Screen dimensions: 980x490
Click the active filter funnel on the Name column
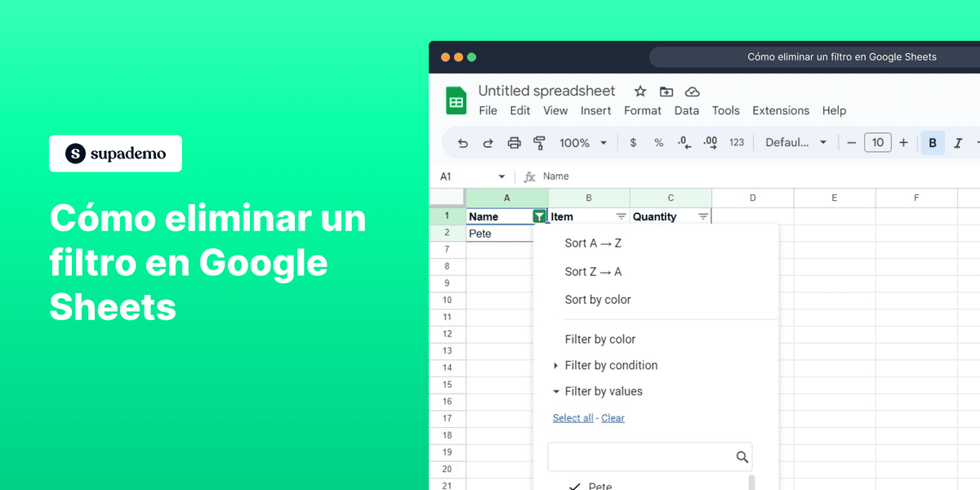(539, 216)
